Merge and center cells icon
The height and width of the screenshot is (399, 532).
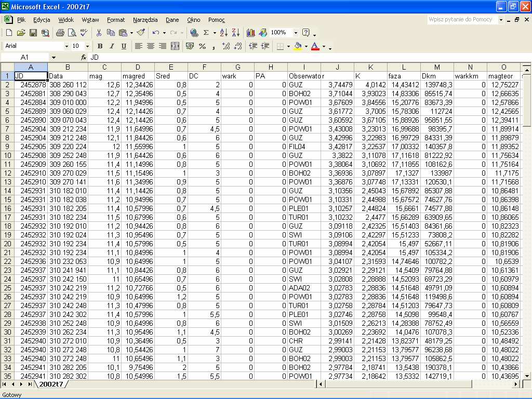(175, 46)
